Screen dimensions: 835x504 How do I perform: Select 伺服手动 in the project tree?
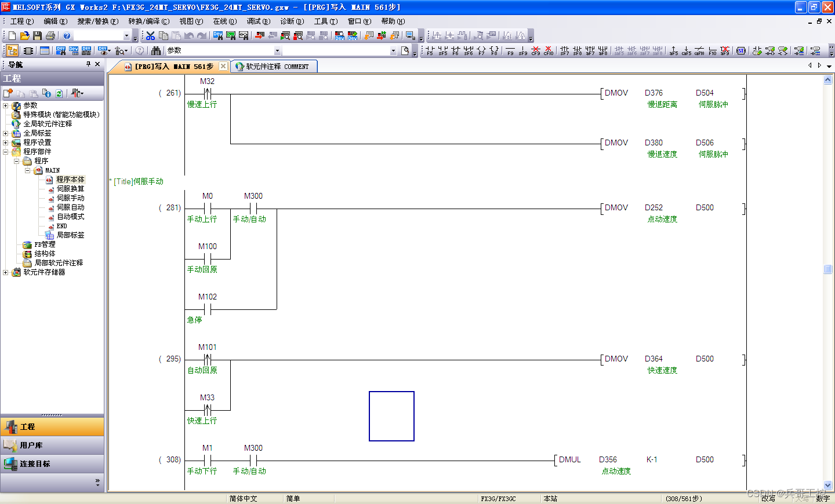pos(70,198)
